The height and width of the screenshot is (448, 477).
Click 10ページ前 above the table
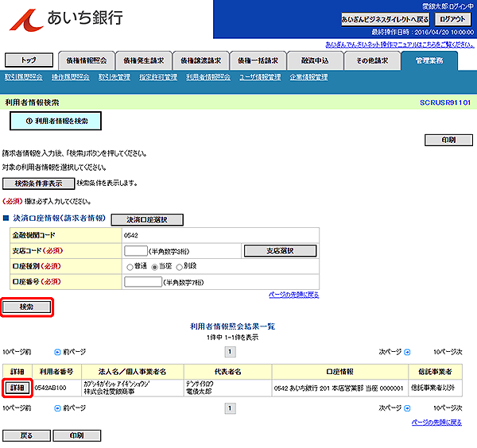click(17, 352)
